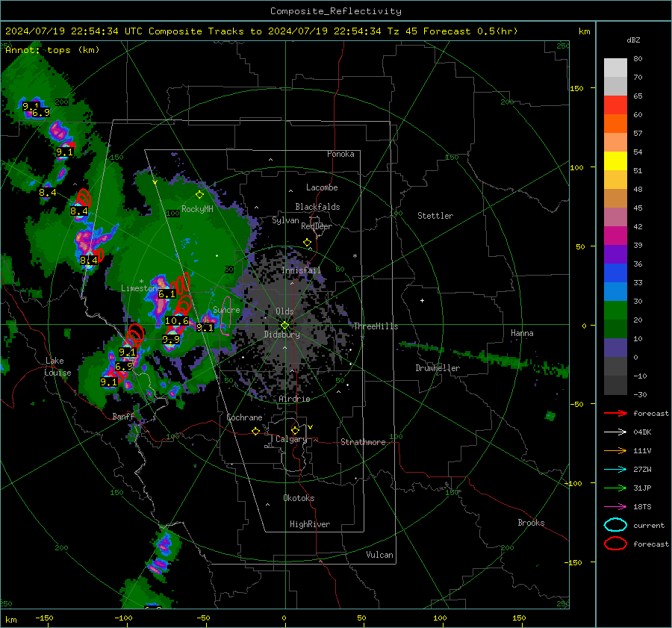Click the Cochrane city label
672x628 pixels.
(244, 417)
